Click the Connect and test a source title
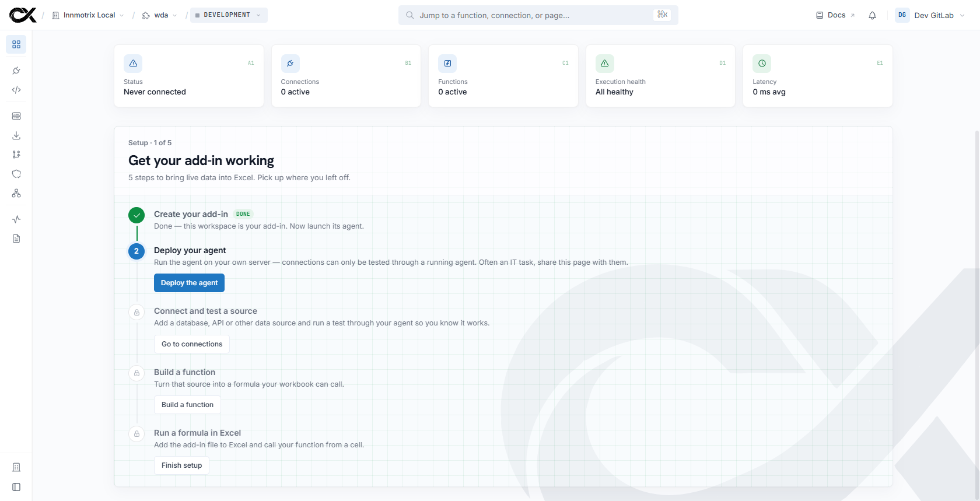980x501 pixels. pyautogui.click(x=205, y=311)
